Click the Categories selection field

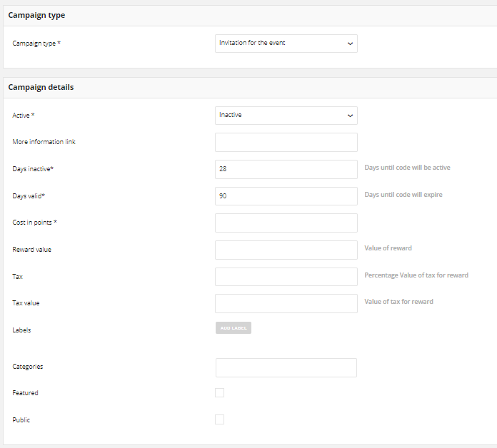[x=286, y=367]
